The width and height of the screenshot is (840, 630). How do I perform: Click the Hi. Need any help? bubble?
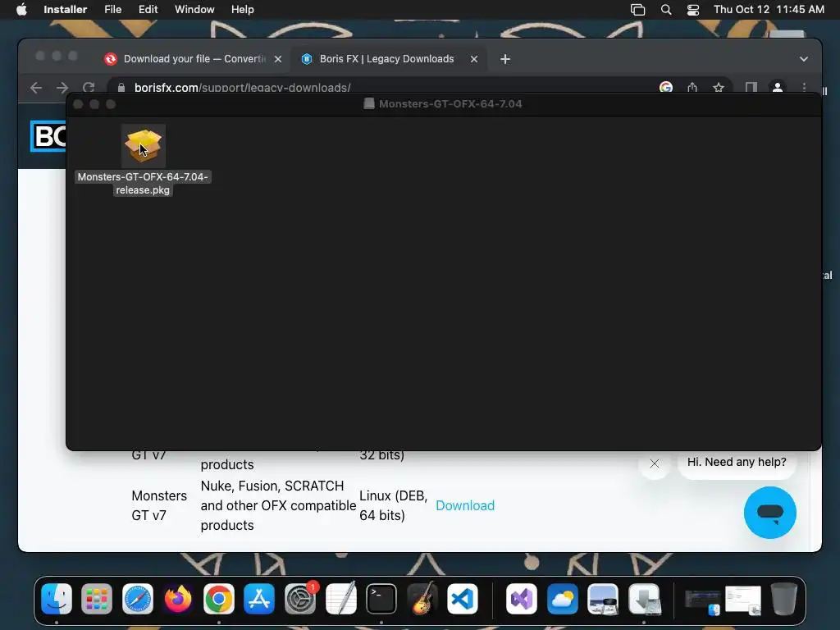pyautogui.click(x=737, y=463)
